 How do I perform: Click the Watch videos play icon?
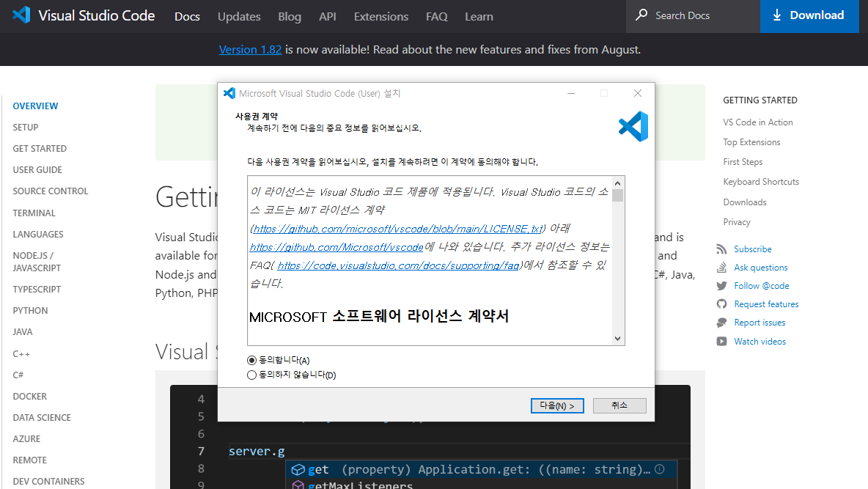pos(721,341)
